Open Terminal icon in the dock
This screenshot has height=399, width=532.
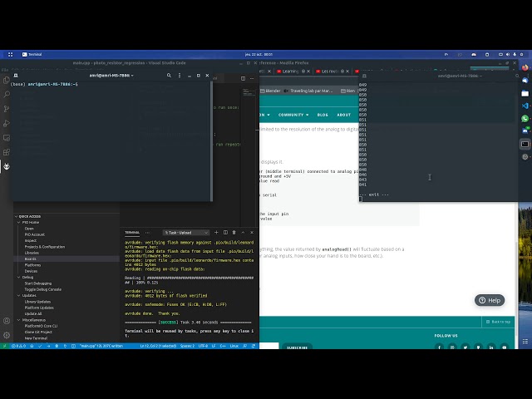point(525,144)
